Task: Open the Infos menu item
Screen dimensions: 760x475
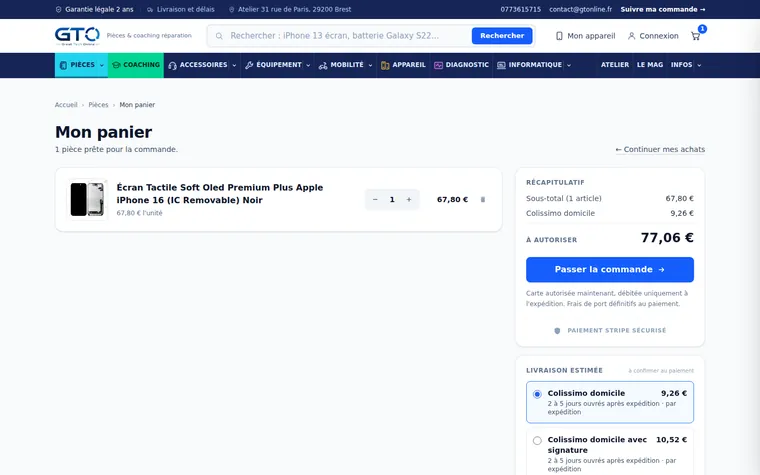Action: coord(681,65)
